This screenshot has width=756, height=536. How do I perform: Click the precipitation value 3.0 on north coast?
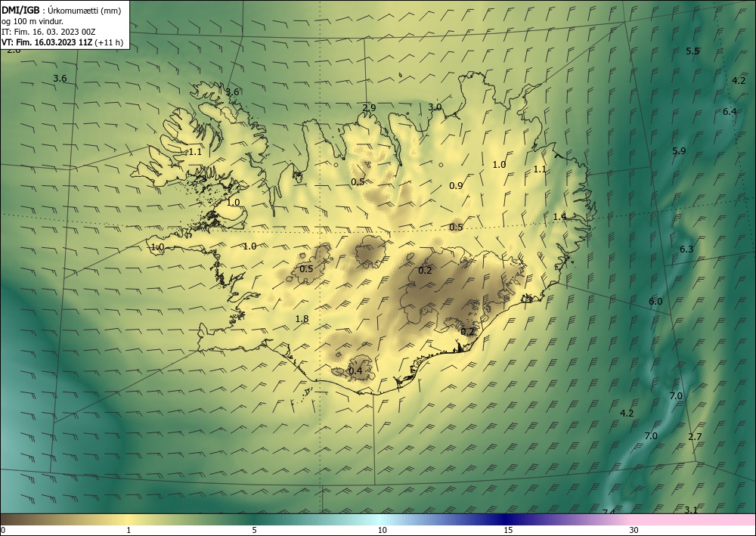tap(435, 107)
